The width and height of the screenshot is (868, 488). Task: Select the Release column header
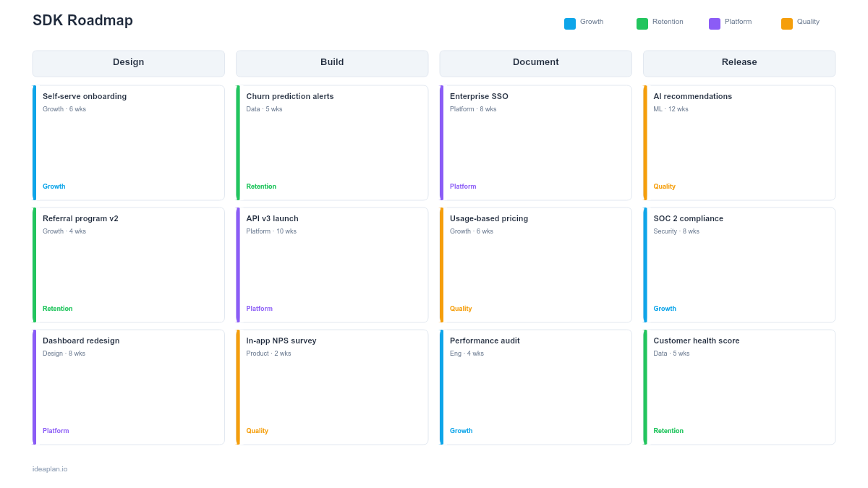tap(739, 63)
